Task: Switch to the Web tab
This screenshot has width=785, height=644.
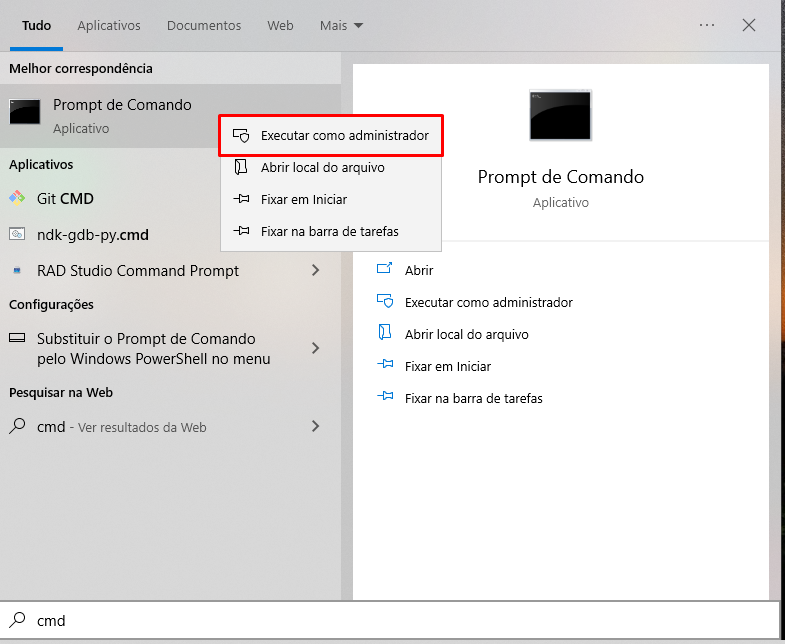Action: tap(280, 26)
